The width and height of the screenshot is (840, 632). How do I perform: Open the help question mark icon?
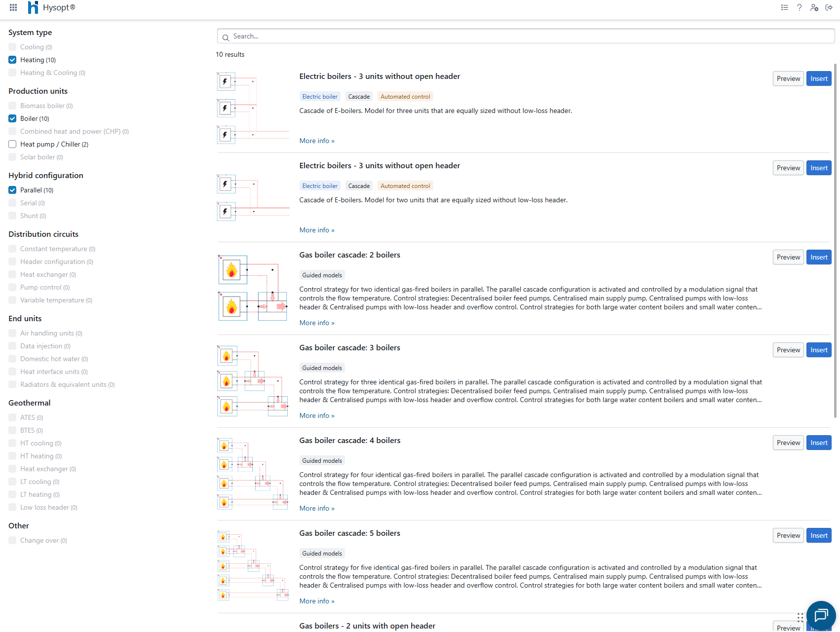pyautogui.click(x=799, y=7)
